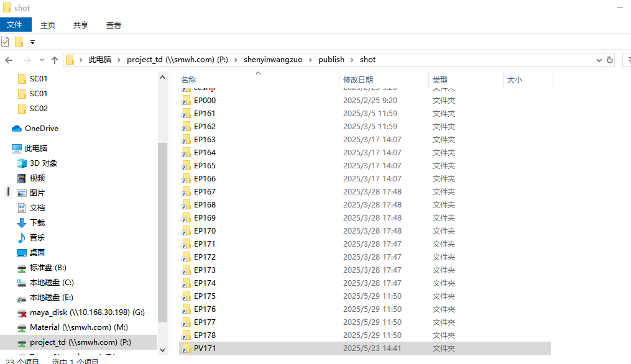Viewport: 631px width, 364px height.
Task: Select 本地磁盘 (C:) drive
Action: click(x=52, y=283)
